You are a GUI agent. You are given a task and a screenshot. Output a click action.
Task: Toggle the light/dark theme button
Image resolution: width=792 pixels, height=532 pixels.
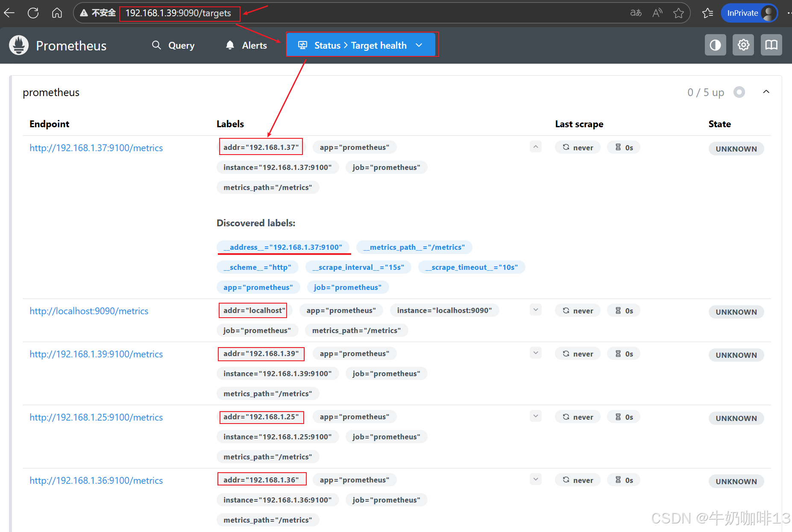(715, 45)
